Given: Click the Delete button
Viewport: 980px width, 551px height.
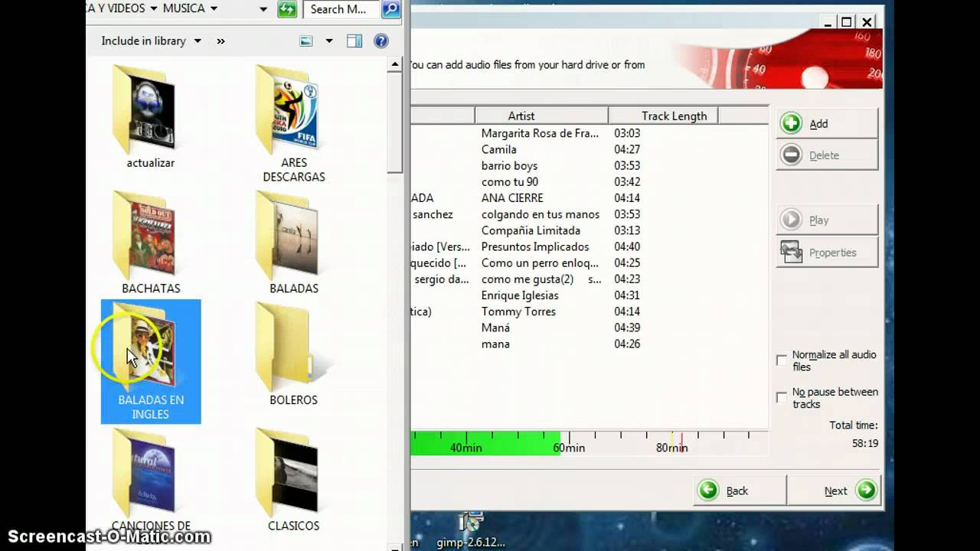Looking at the screenshot, I should (827, 155).
